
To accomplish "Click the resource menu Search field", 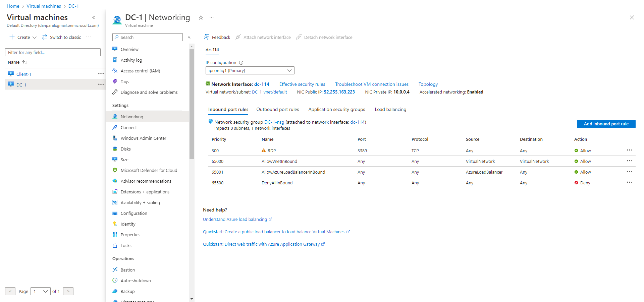I will coord(148,37).
